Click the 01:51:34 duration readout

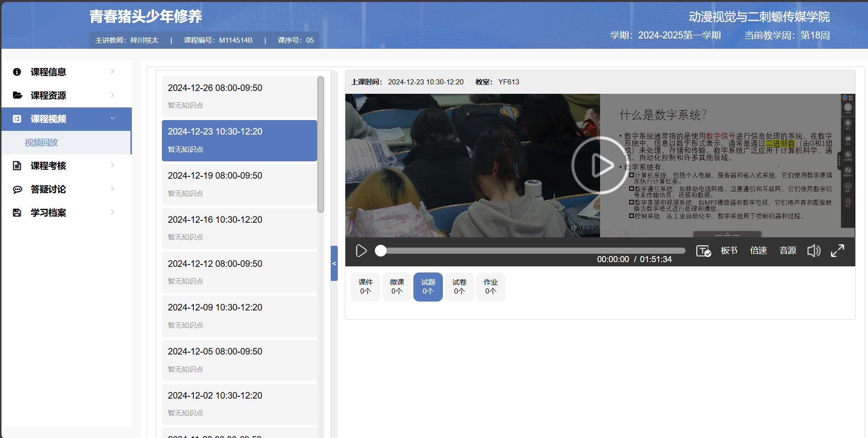(x=656, y=259)
